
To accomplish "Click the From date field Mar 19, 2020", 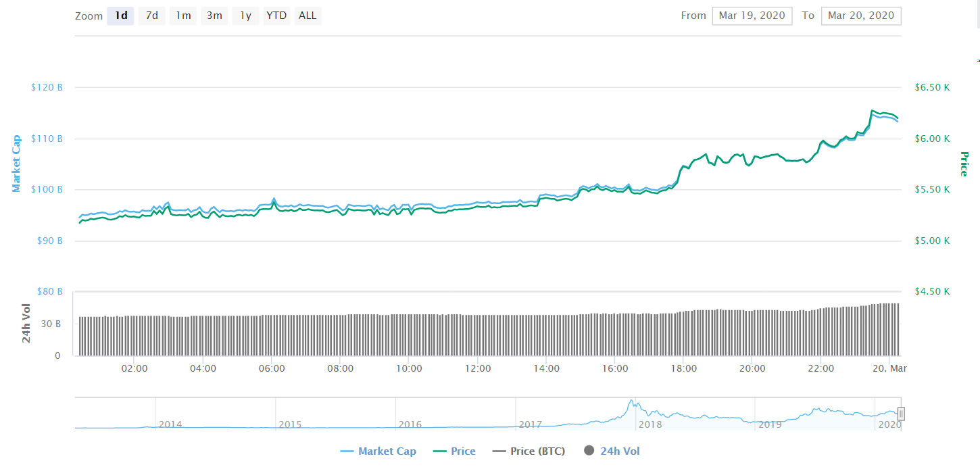I will (x=752, y=16).
